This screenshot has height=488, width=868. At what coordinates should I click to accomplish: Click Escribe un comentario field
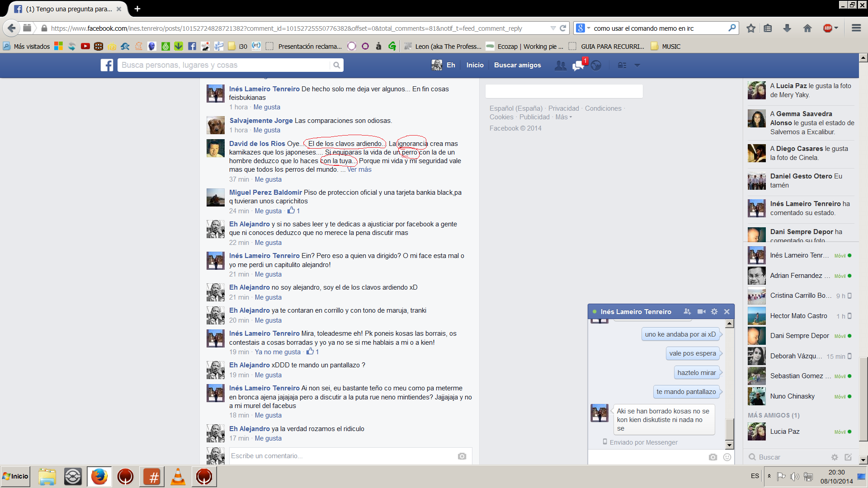(351, 456)
